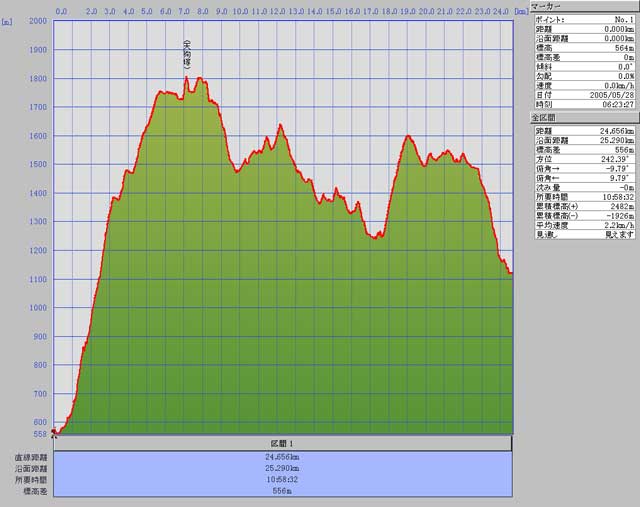Screen dimensions: 640x507
Task: Select the 区間 1 section header bar
Action: click(x=283, y=443)
